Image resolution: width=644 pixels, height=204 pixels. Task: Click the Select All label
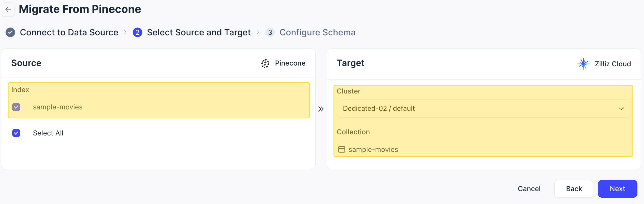click(48, 133)
